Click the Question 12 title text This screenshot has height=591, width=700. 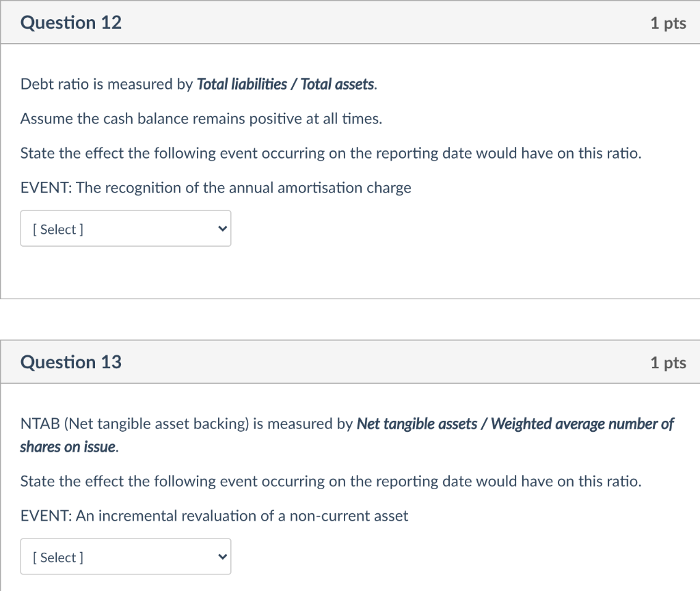click(70, 23)
